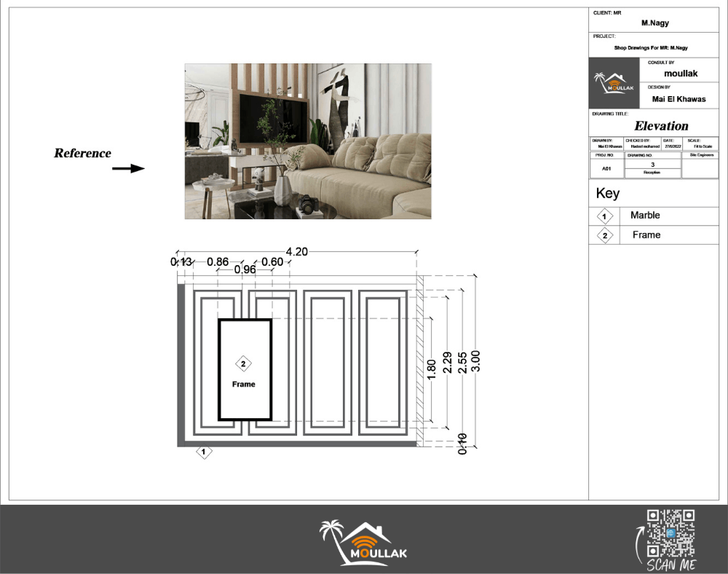Click the client name M.Nagy
Viewport: 728px width, 574px height.
(654, 23)
